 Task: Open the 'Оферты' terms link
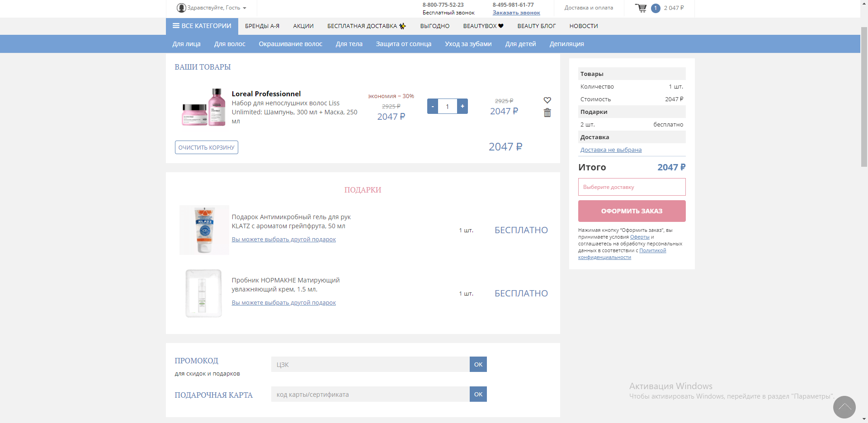640,237
